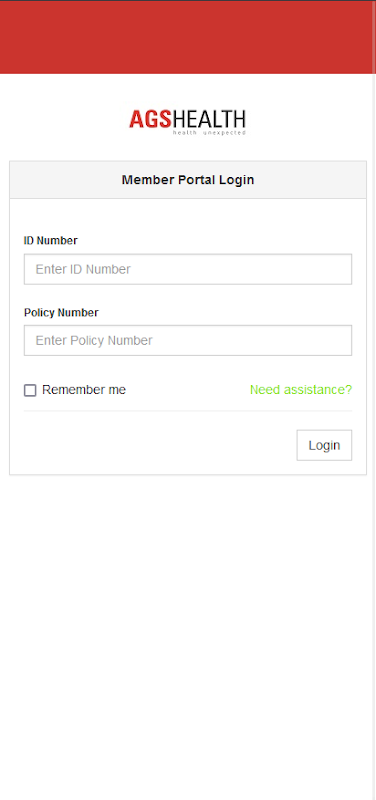Viewport: 376px width, 800px height.
Task: Click the Login button
Action: click(324, 445)
